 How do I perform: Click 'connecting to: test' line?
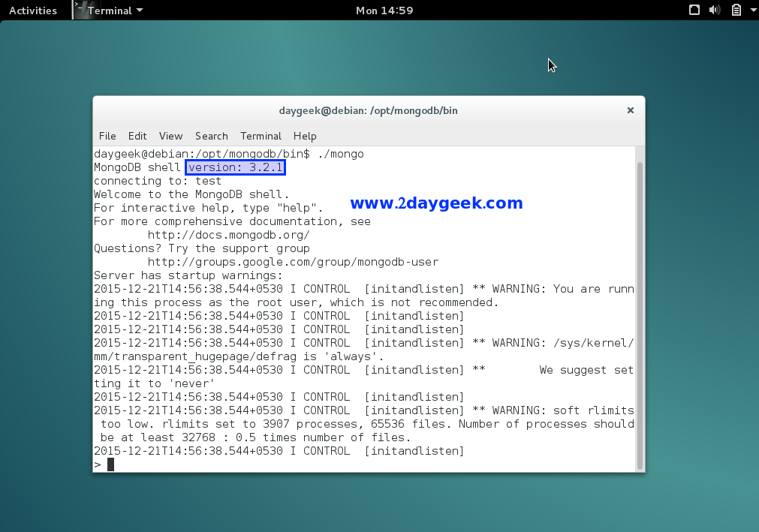158,181
